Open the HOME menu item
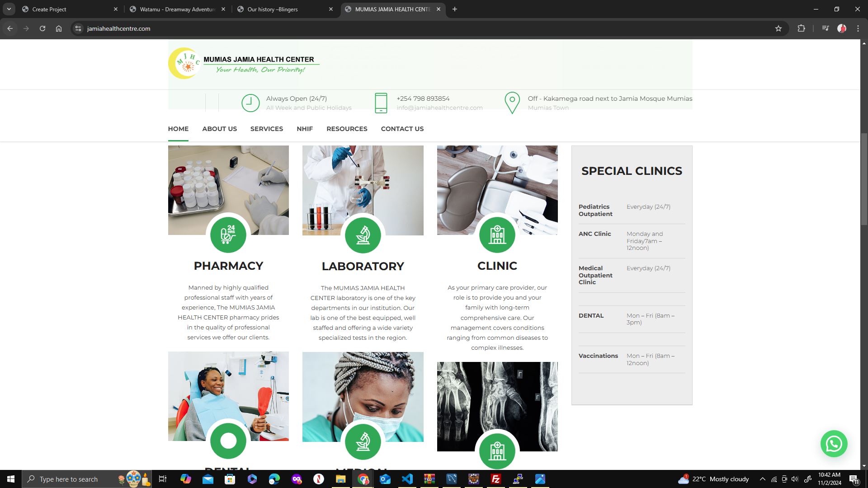This screenshot has width=868, height=488. [178, 129]
